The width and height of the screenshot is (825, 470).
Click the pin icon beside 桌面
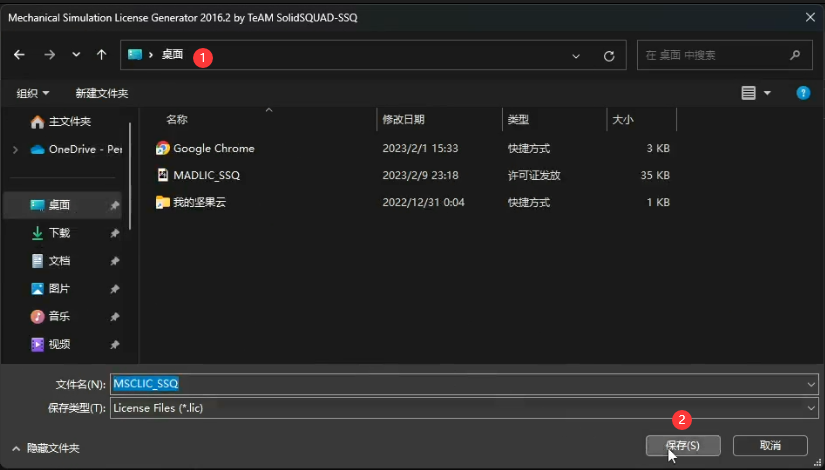coord(114,206)
